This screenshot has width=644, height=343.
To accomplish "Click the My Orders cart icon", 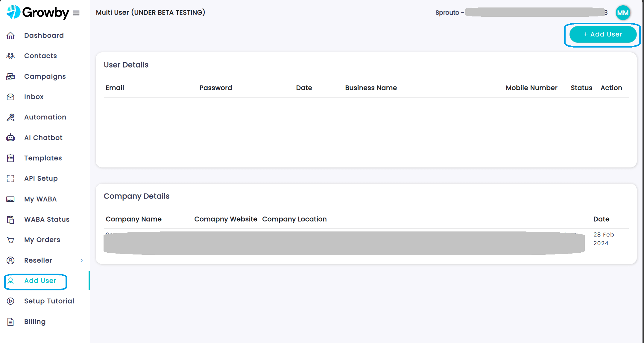I will (x=10, y=240).
